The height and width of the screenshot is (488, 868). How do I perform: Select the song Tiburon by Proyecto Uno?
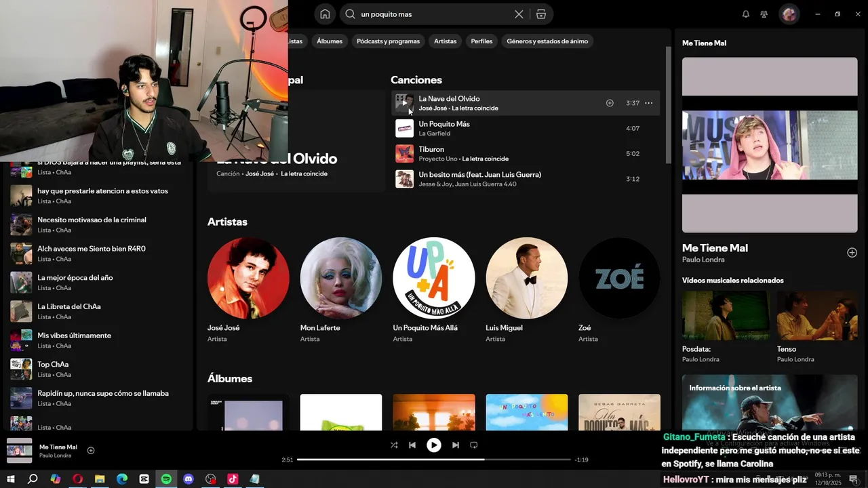[x=526, y=154]
